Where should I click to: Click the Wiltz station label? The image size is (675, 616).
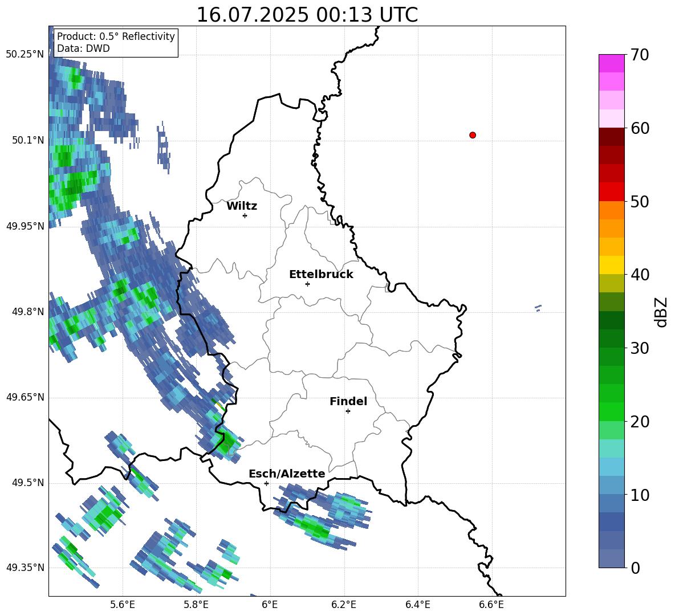tap(242, 206)
